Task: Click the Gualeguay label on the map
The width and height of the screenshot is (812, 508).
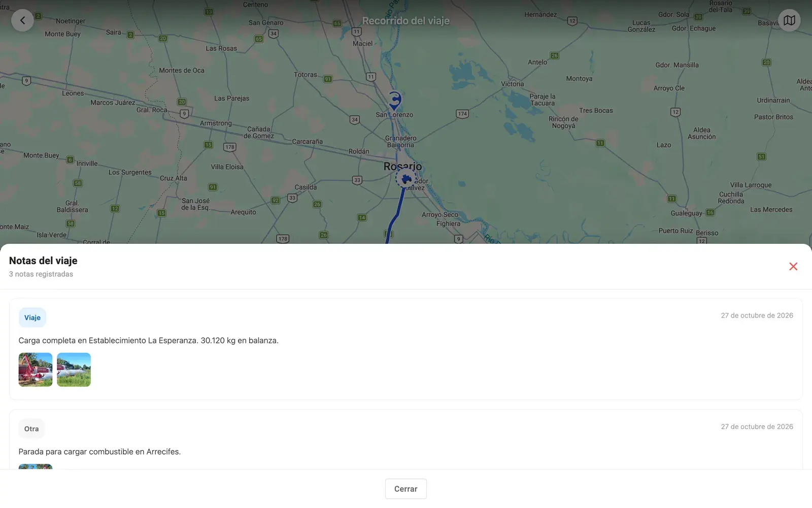Action: [686, 213]
